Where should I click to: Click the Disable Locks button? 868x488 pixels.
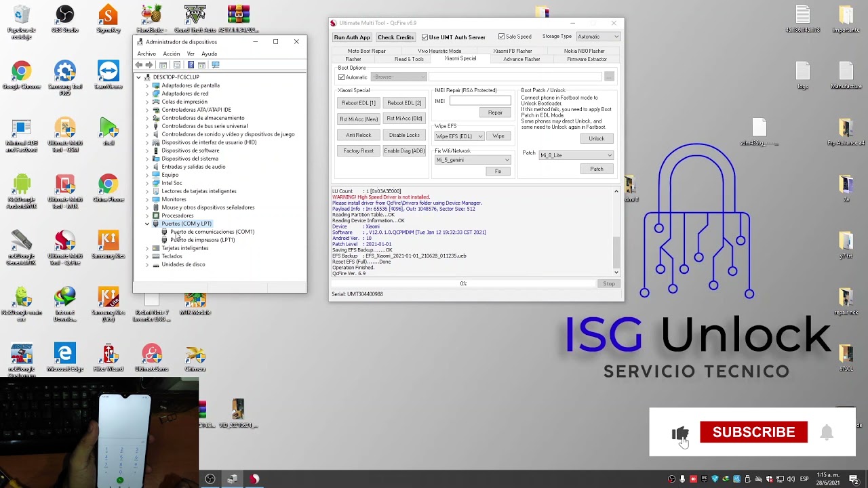coord(404,135)
